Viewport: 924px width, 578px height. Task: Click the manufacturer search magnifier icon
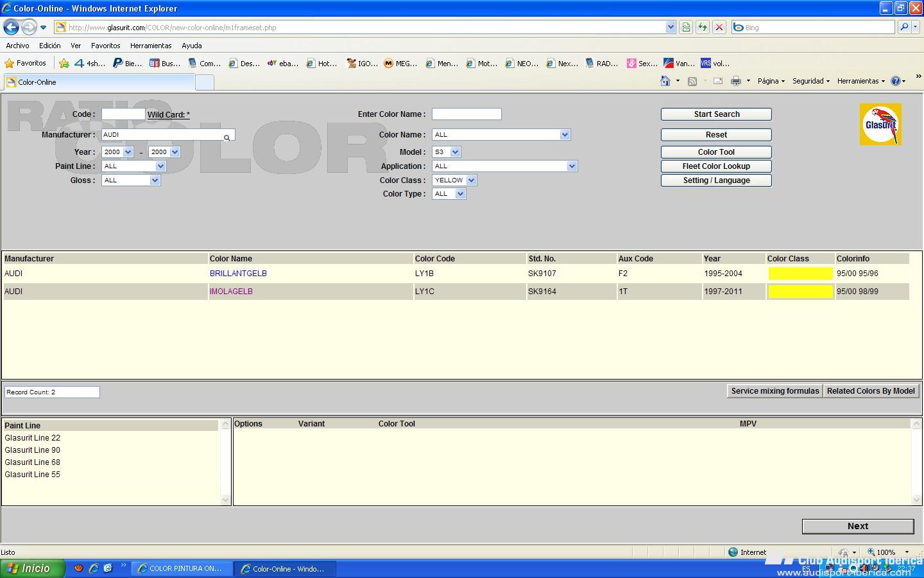click(227, 137)
